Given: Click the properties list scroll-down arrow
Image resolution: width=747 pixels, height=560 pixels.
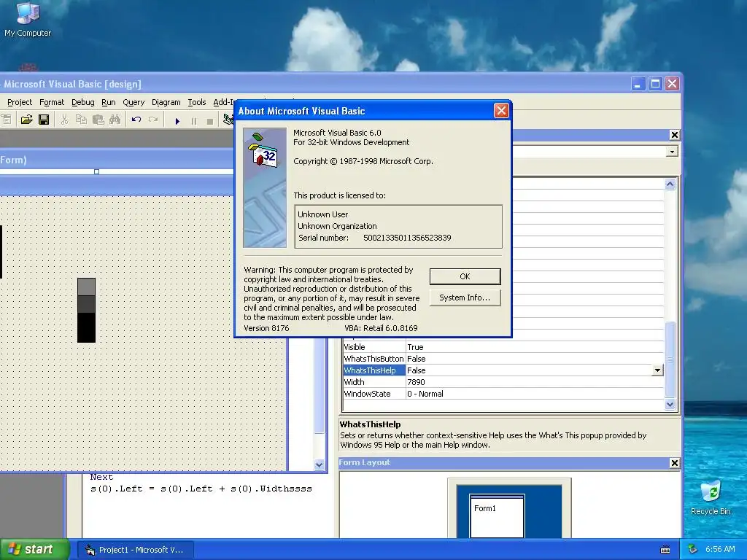Looking at the screenshot, I should pyautogui.click(x=670, y=405).
